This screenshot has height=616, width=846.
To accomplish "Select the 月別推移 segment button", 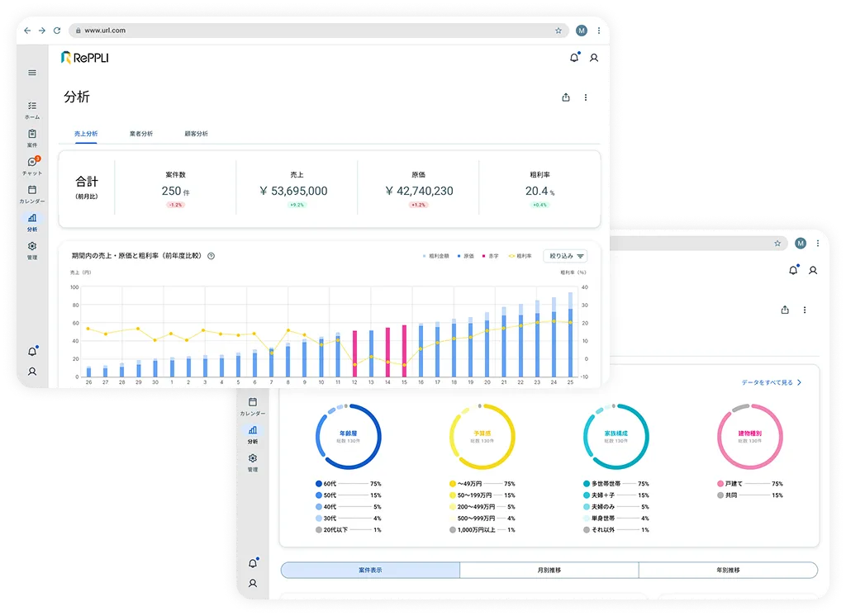I will (x=549, y=570).
